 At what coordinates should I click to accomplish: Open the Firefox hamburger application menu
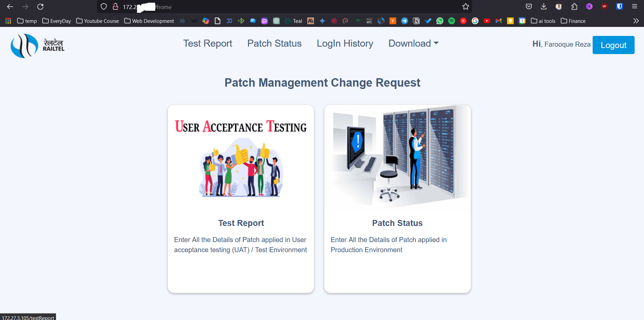[635, 7]
